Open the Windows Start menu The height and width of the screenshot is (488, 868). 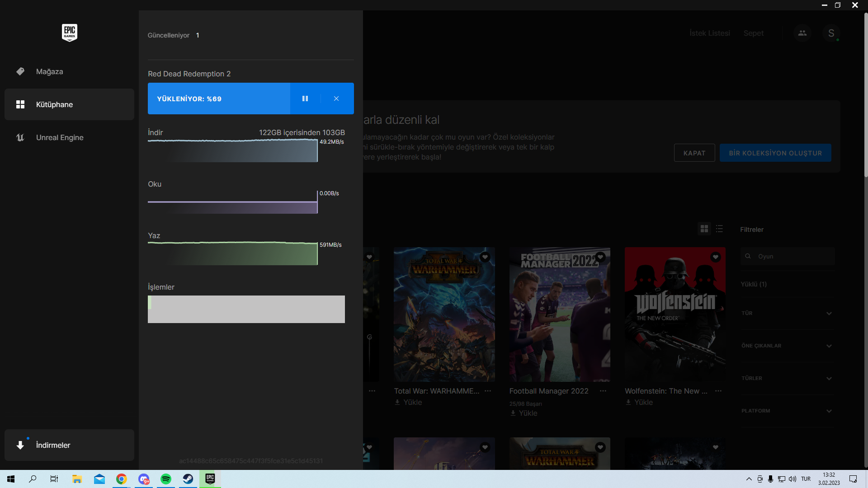pyautogui.click(x=11, y=479)
